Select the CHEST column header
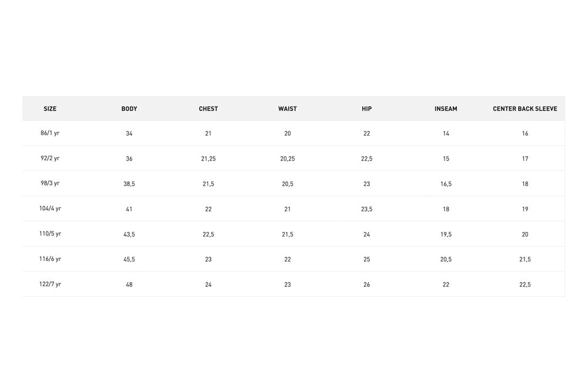The image size is (588, 392). [208, 109]
